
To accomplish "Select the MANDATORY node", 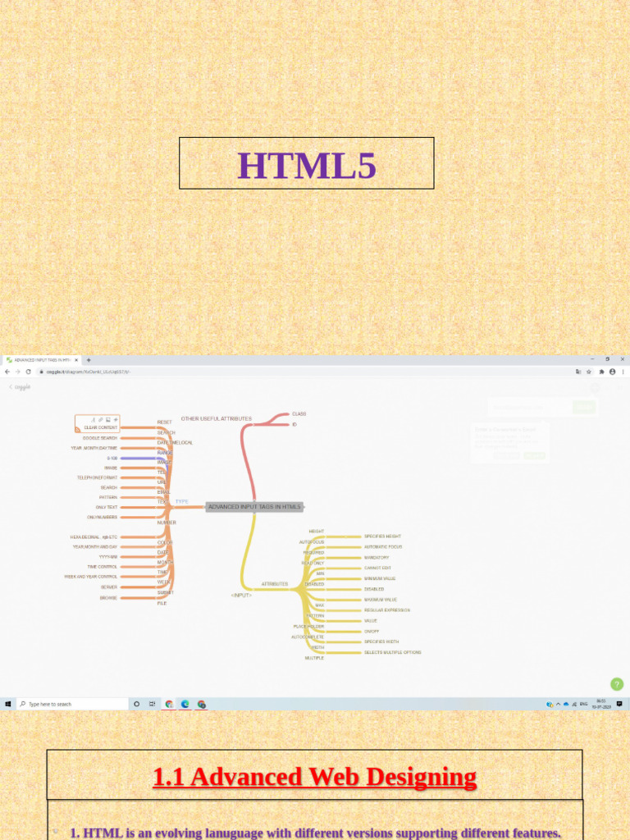I will point(377,558).
